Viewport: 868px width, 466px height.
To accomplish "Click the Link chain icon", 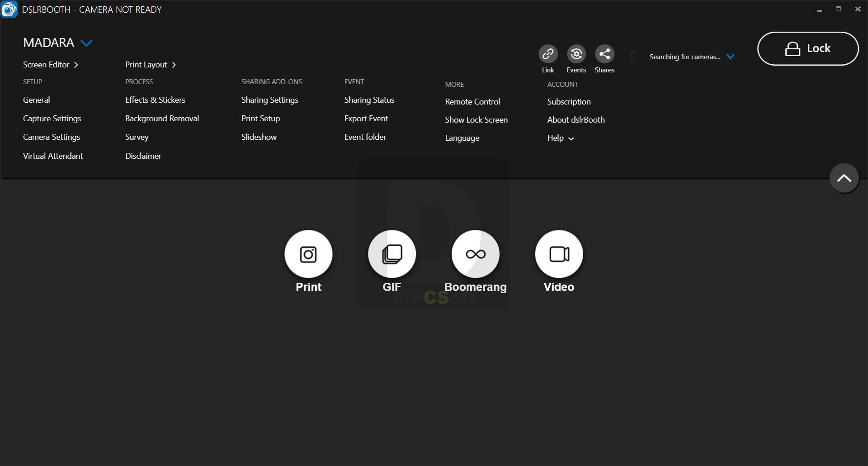I will tap(548, 54).
